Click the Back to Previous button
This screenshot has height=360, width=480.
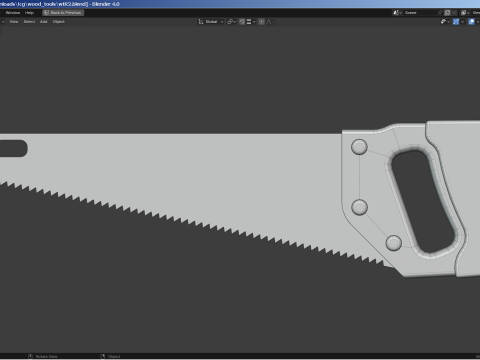[63, 13]
